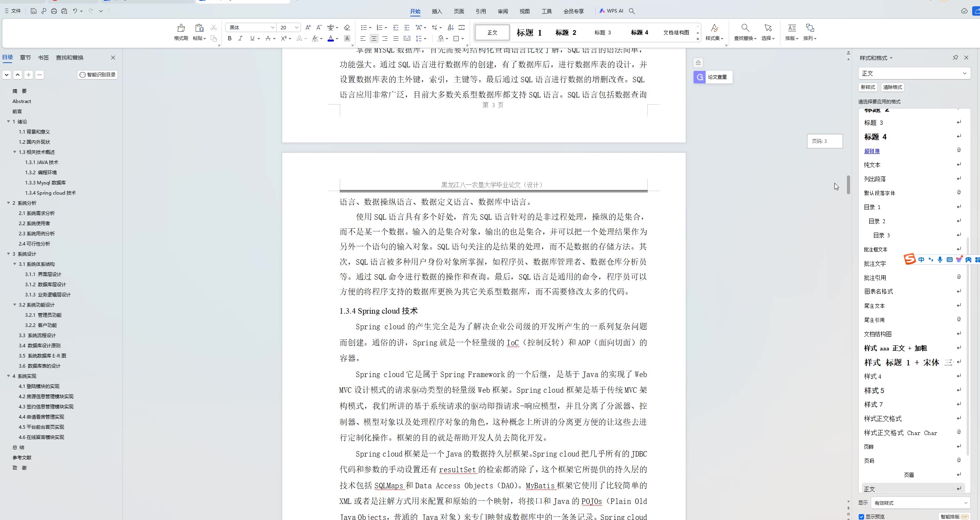The image size is (980, 520).
Task: Apply the 标题 1 style from the ribbon gallery
Action: tap(529, 32)
